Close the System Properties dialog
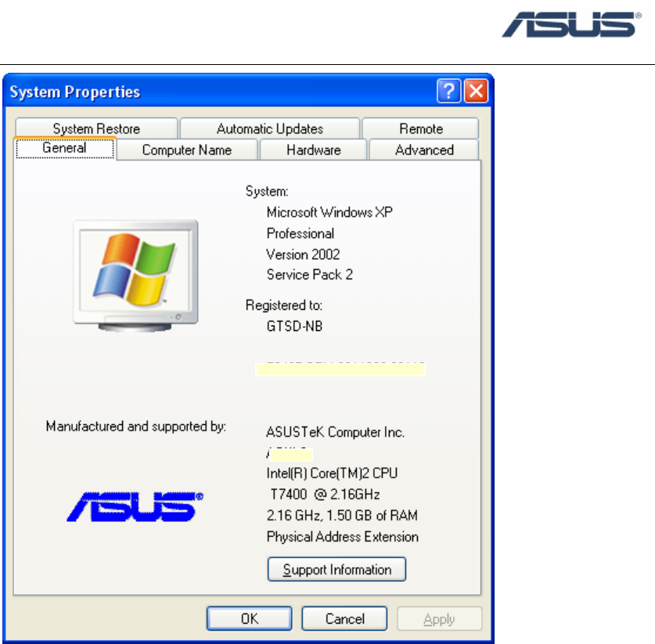The image size is (655, 644). (476, 91)
